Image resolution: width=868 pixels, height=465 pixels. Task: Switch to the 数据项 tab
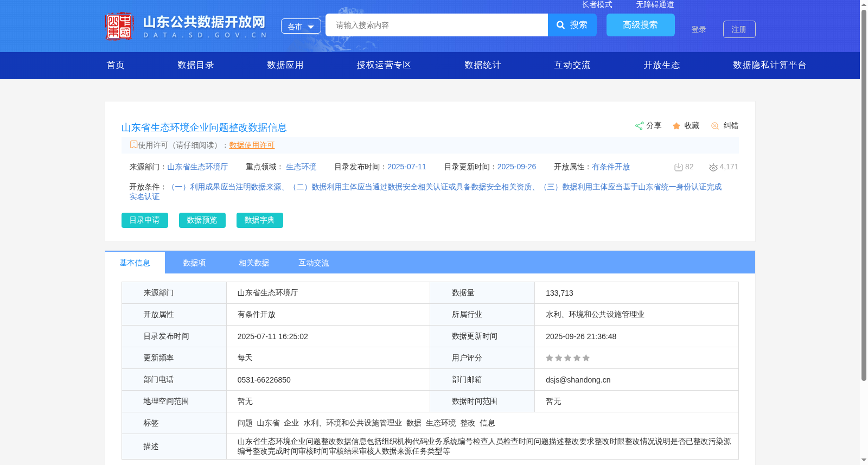point(195,263)
